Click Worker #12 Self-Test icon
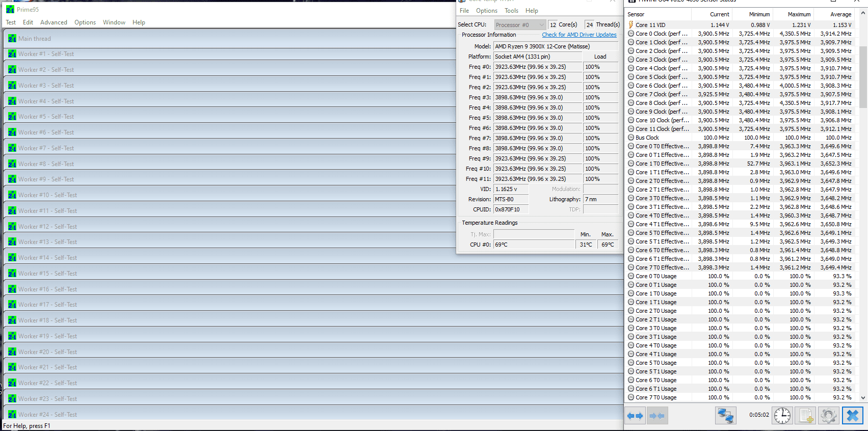 click(x=12, y=226)
